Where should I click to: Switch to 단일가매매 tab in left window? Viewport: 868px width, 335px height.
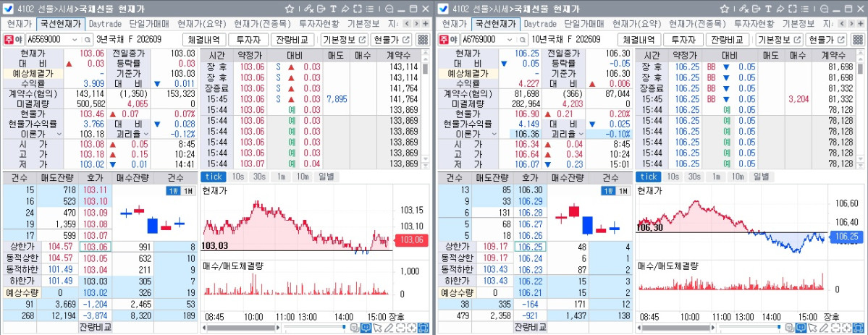(x=149, y=24)
